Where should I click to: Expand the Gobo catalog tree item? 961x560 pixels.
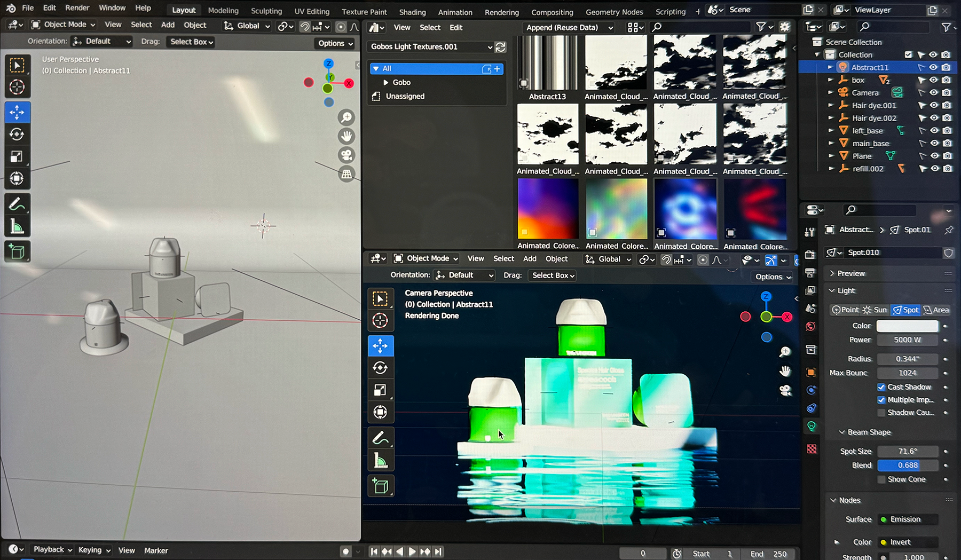[x=385, y=83]
